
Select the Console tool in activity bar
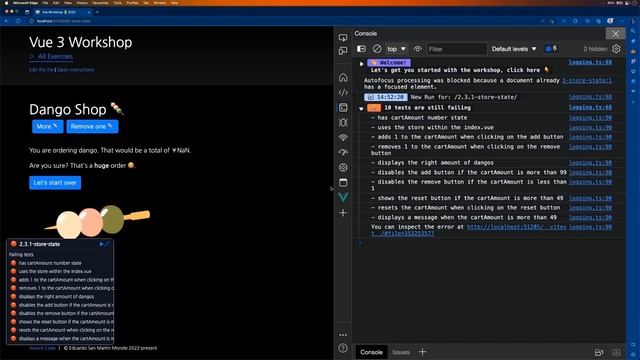tap(343, 107)
